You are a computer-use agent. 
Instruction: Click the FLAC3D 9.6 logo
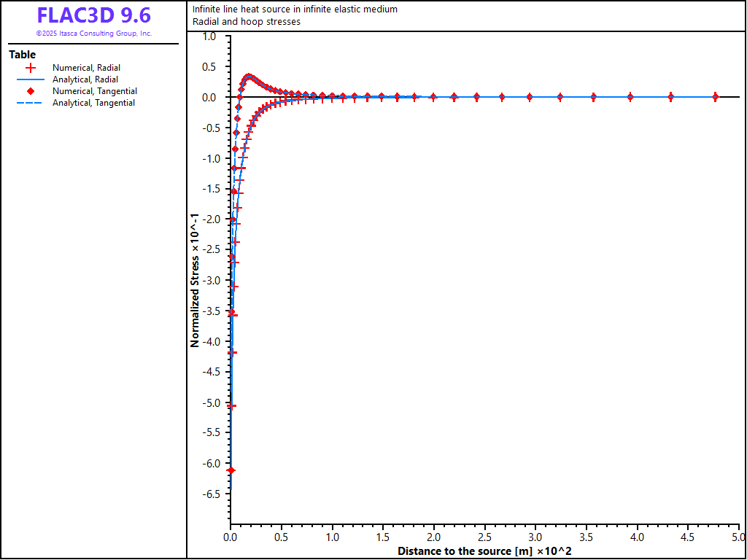(x=93, y=15)
